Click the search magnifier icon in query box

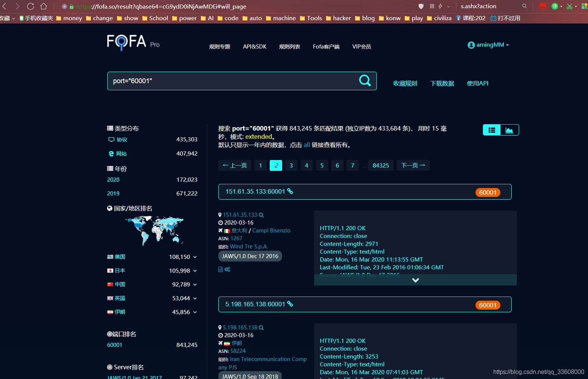[x=365, y=80]
